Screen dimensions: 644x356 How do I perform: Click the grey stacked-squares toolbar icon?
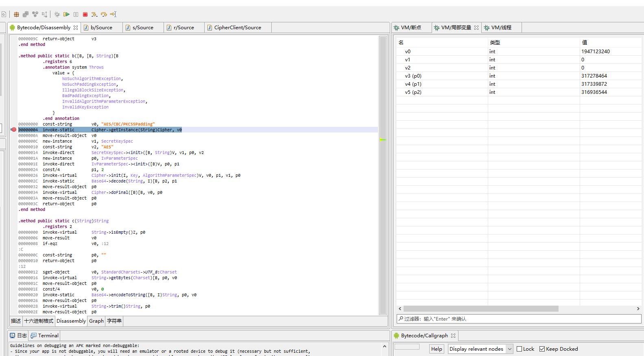pyautogui.click(x=26, y=14)
